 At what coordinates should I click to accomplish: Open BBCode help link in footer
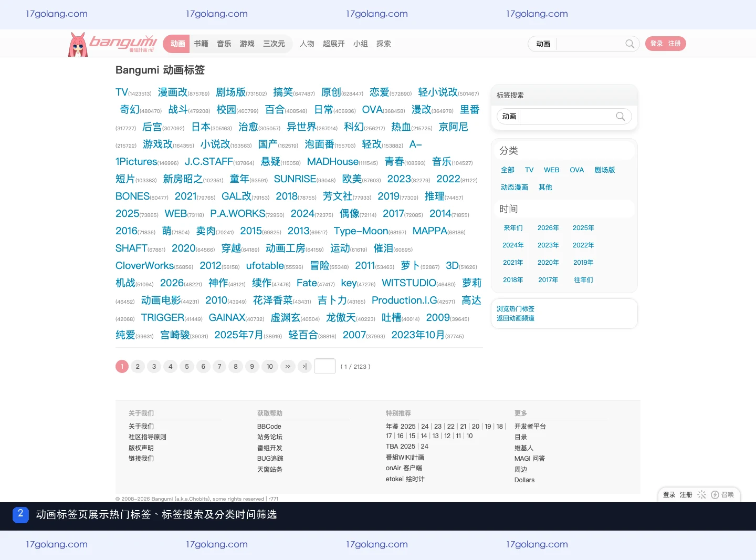point(269,426)
